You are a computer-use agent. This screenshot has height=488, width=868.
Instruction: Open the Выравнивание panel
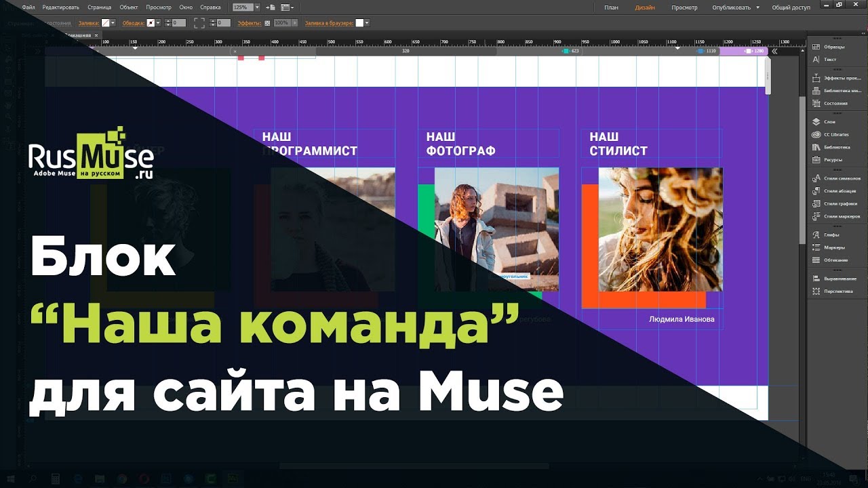point(835,279)
